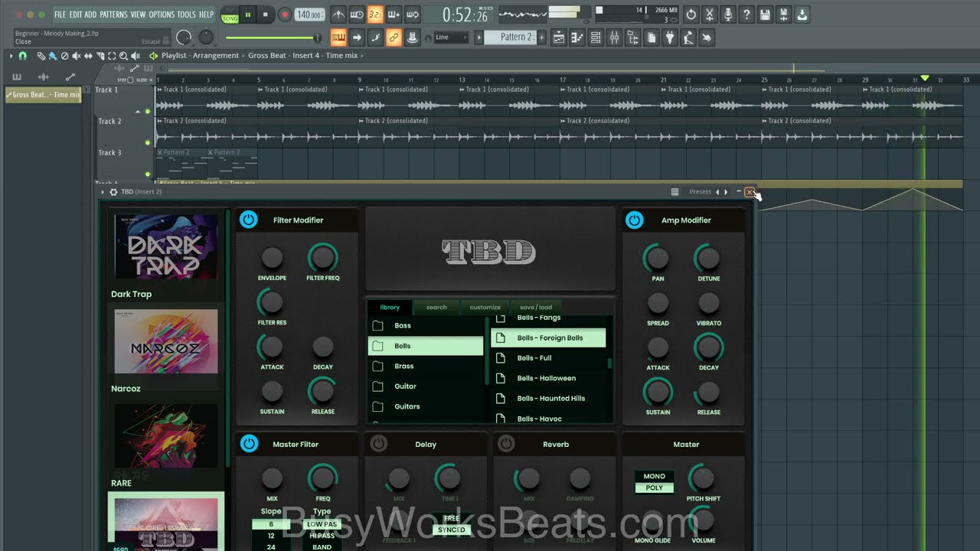
Task: Toggle Amp Modifier power button
Action: (634, 220)
